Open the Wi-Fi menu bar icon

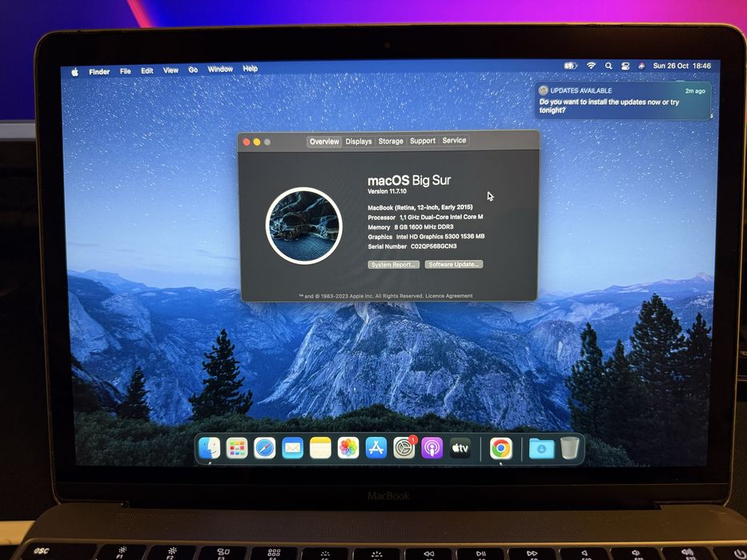tap(591, 66)
